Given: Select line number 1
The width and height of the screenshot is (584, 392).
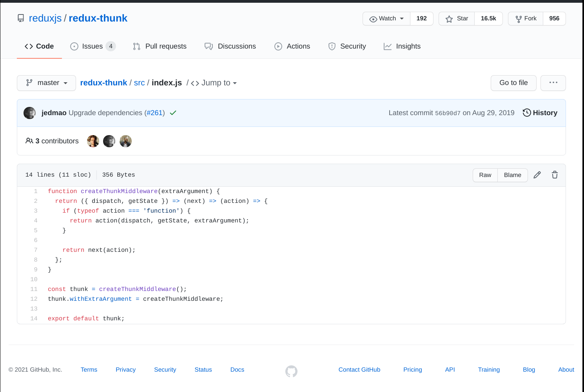Looking at the screenshot, I should (x=36, y=191).
